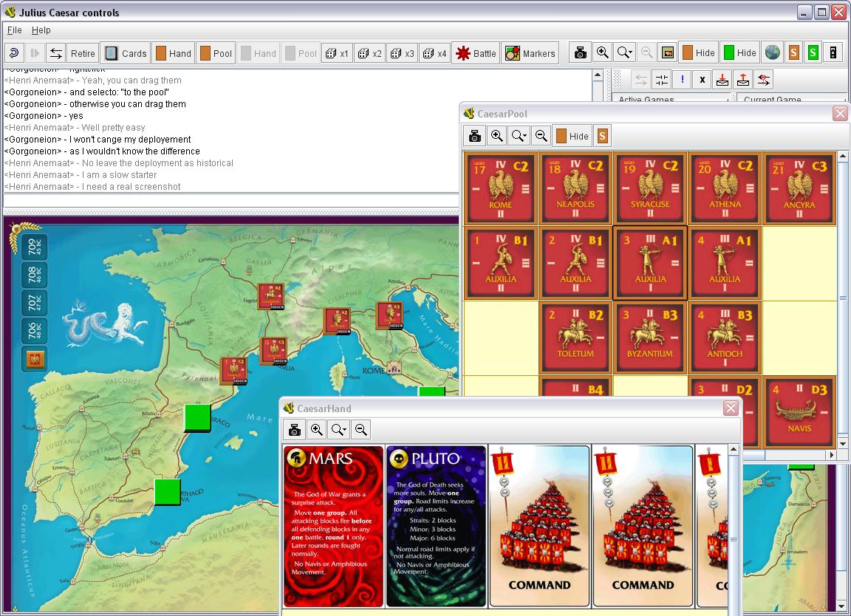Click the red up-arrow tray icon
The image size is (851, 616).
coord(743,80)
